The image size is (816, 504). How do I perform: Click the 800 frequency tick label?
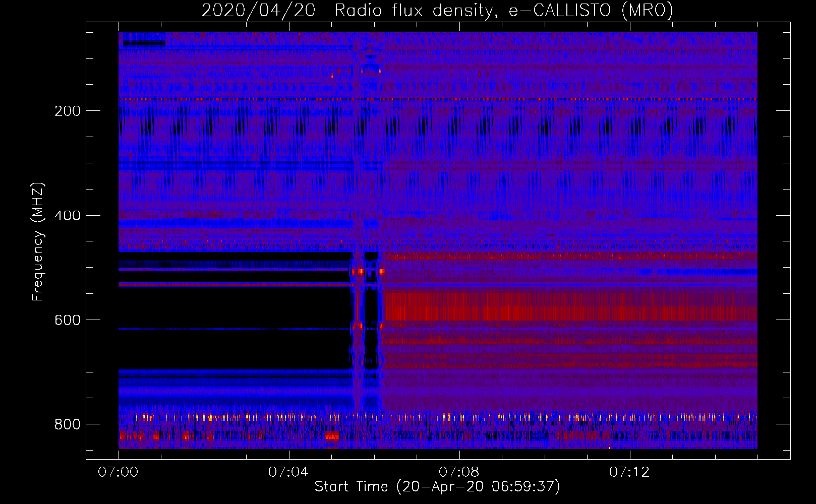[68, 424]
